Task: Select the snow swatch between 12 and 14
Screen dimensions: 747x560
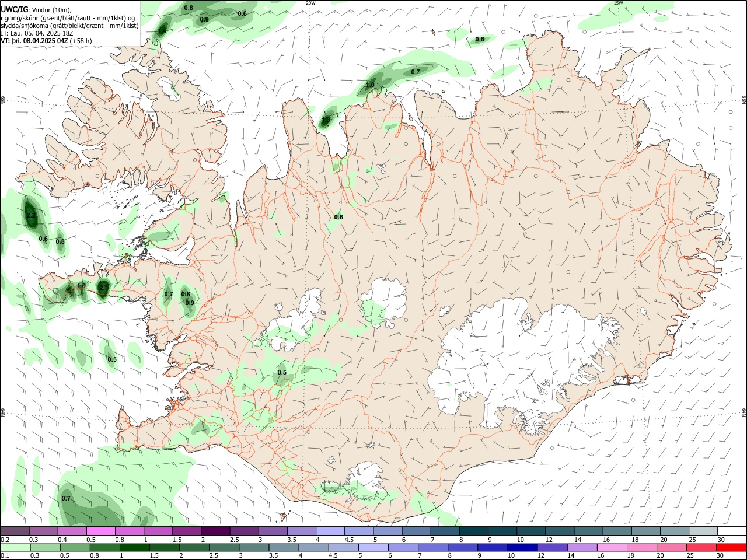Action: (560, 531)
